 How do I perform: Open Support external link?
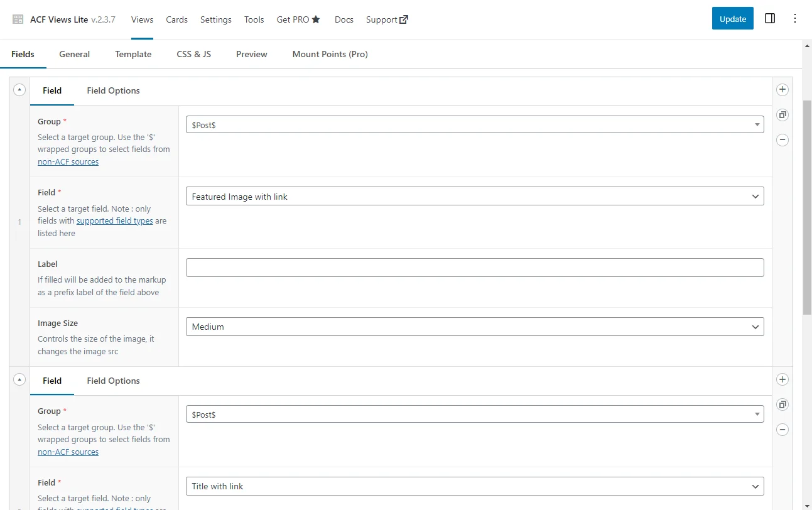click(x=387, y=19)
